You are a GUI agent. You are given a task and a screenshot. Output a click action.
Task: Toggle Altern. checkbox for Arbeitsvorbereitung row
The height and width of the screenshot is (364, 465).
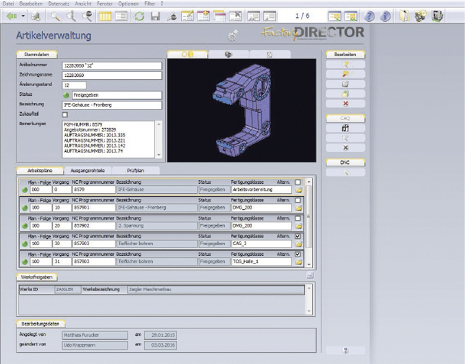click(x=298, y=182)
